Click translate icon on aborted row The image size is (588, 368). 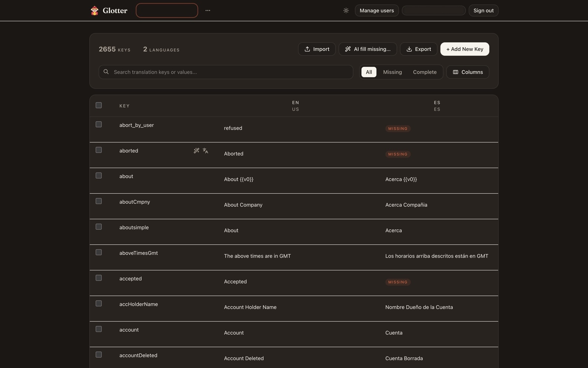pos(205,151)
